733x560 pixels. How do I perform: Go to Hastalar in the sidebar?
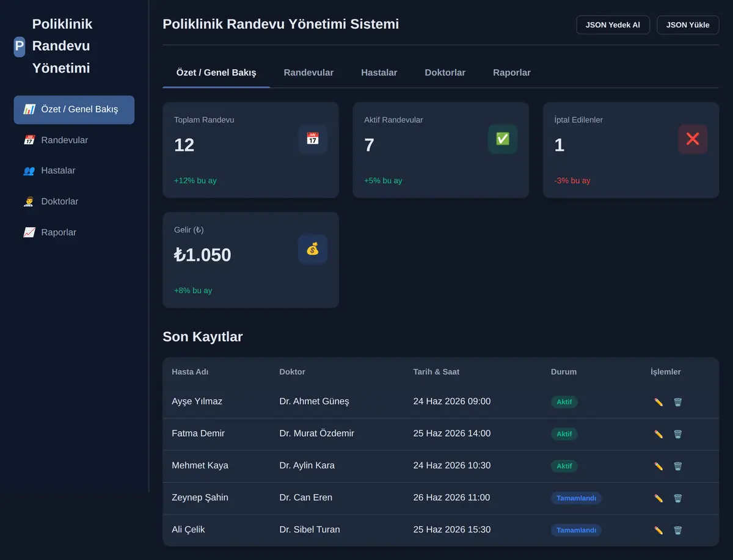click(74, 171)
